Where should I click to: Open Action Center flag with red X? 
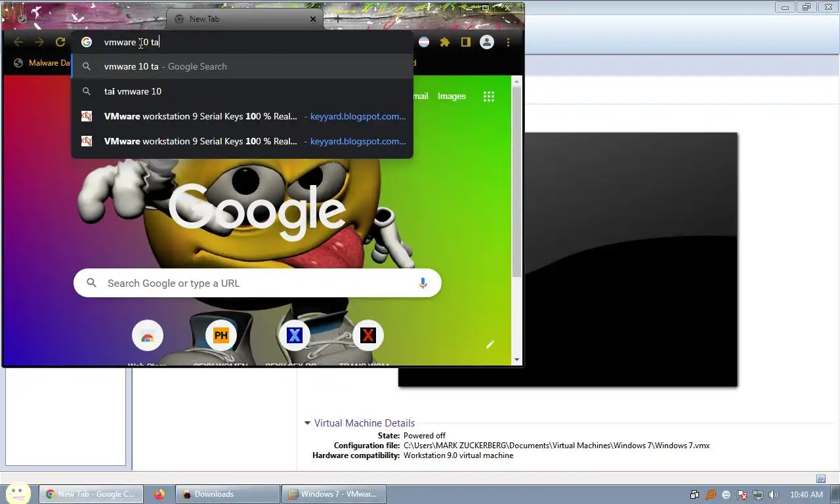tap(742, 495)
